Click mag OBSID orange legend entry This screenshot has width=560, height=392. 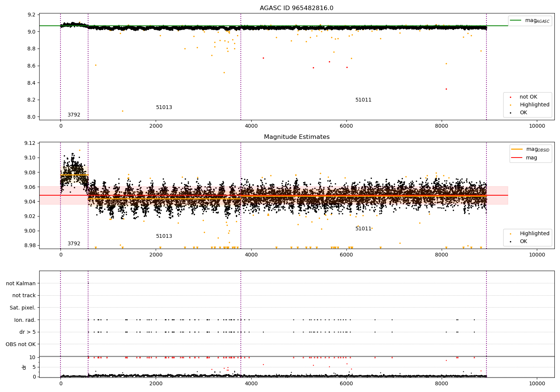click(x=531, y=149)
